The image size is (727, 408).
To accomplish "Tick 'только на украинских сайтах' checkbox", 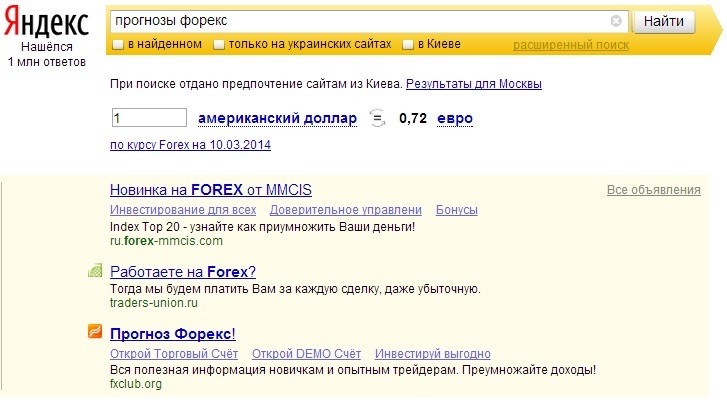I will pyautogui.click(x=218, y=45).
